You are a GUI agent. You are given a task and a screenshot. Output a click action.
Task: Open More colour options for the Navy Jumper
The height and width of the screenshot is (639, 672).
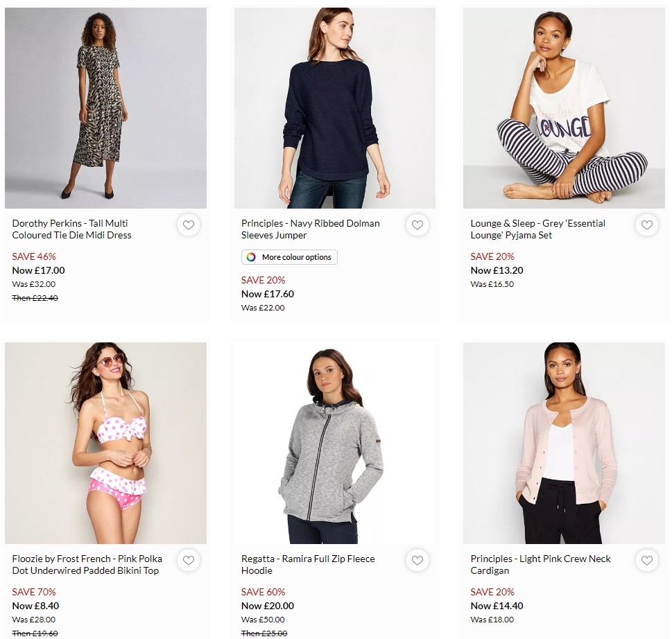click(288, 257)
